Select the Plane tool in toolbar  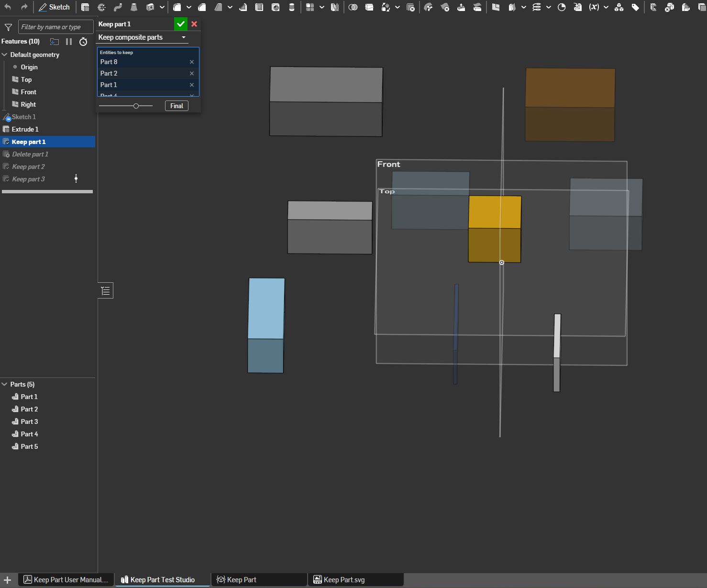[496, 7]
